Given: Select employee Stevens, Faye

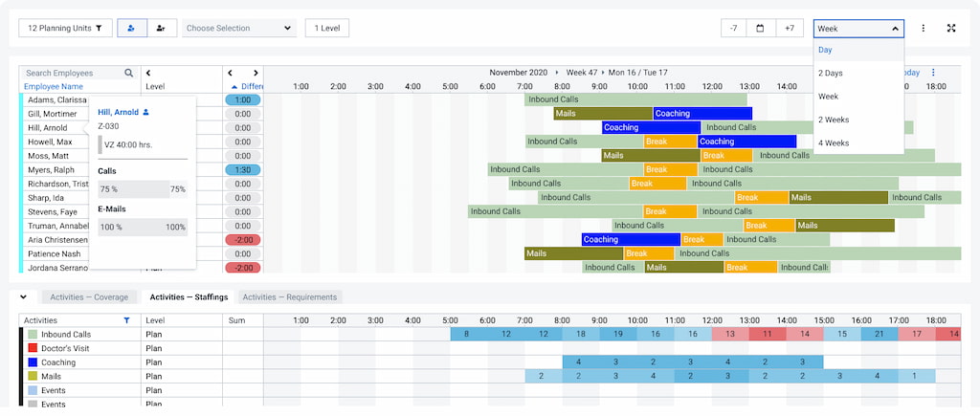Looking at the screenshot, I should coord(54,211).
